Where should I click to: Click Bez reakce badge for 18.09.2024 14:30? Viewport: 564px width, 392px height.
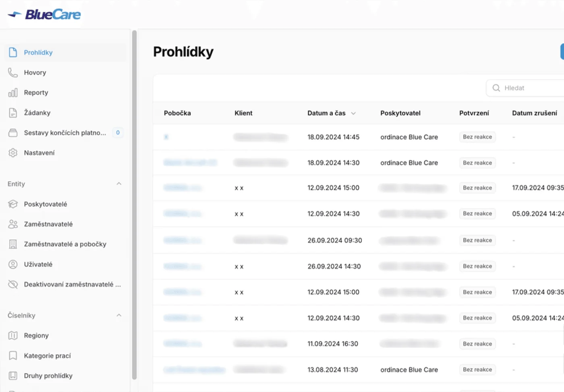(x=477, y=163)
